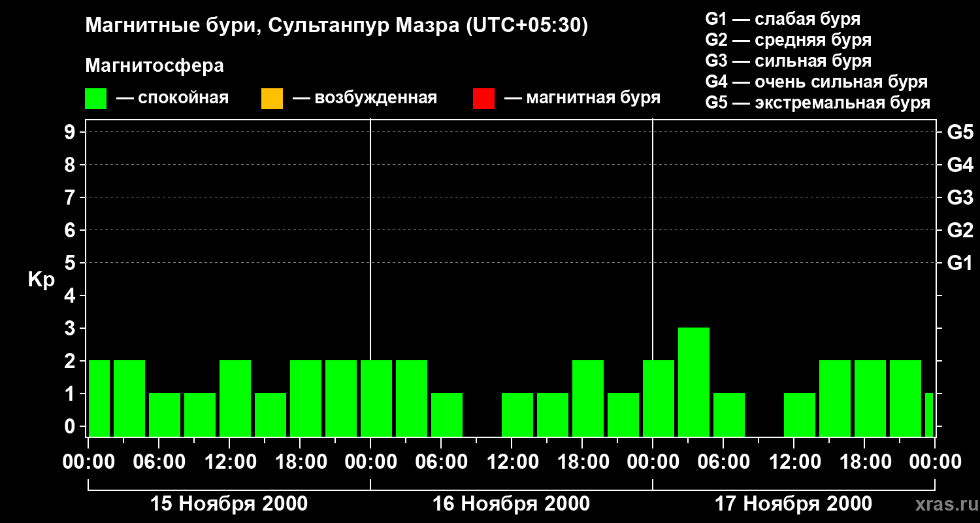The image size is (980, 523).
Task: Click the right-axis G1 level label
Action: point(960,263)
